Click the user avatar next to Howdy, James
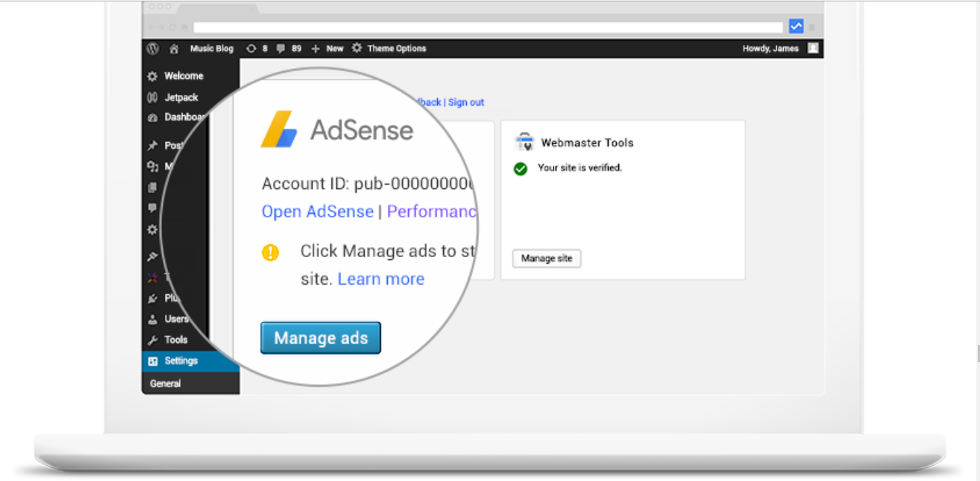Viewport: 980px width, 481px height. click(812, 48)
